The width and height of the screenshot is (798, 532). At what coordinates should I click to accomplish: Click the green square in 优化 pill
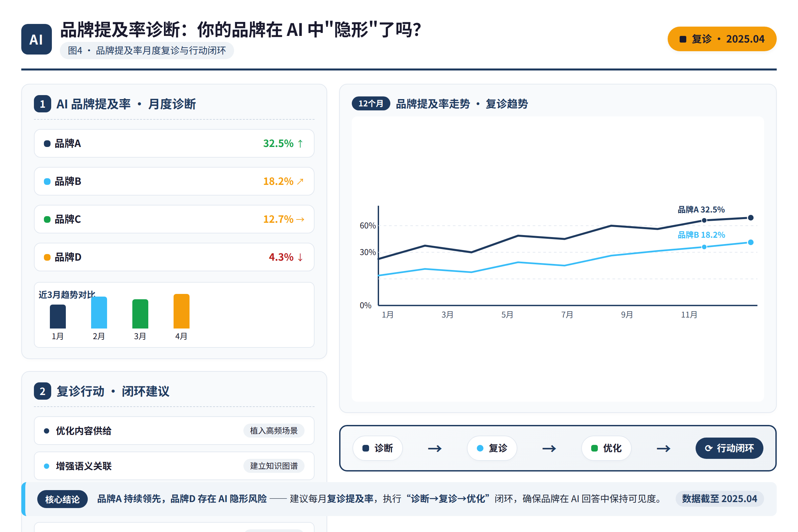tap(595, 448)
